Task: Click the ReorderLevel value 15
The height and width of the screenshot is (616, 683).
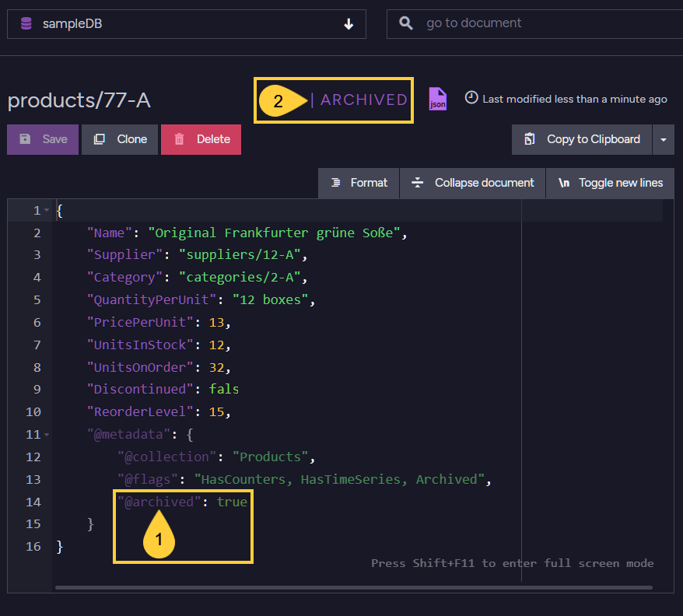Action: coord(216,411)
